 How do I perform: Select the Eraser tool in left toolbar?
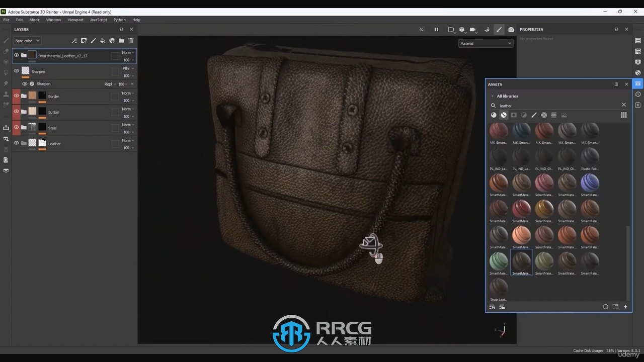(x=6, y=51)
